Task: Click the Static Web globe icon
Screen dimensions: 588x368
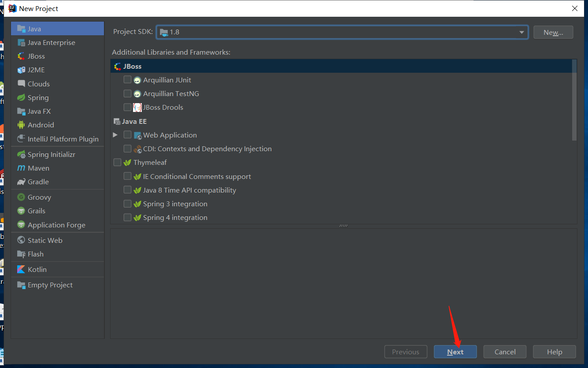Action: click(21, 240)
